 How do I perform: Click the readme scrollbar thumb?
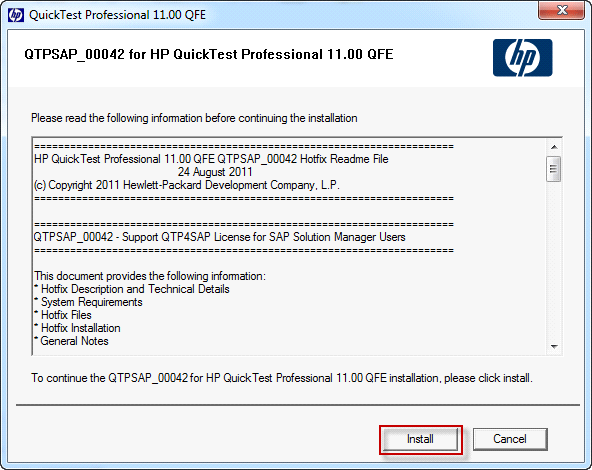pos(554,169)
